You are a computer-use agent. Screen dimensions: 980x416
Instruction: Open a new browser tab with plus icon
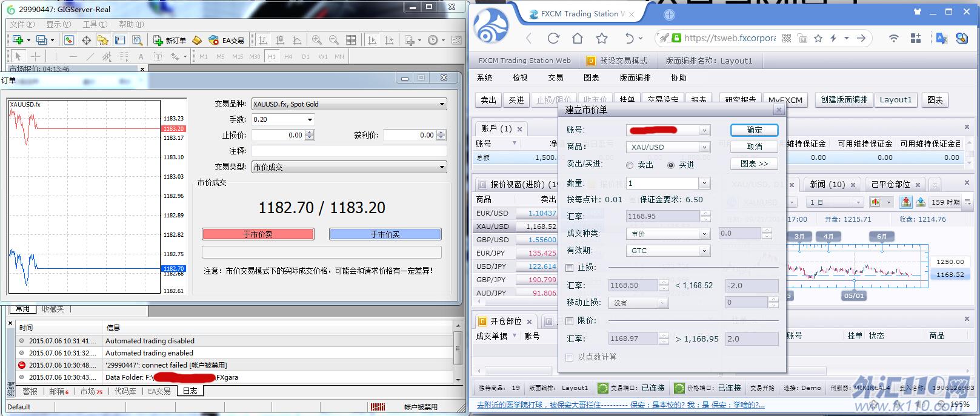(669, 15)
